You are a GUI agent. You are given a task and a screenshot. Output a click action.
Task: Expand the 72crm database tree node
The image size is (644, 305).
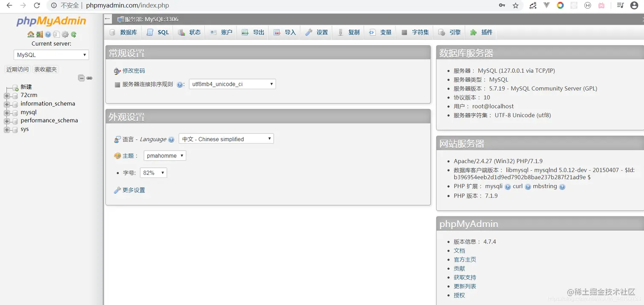7,96
